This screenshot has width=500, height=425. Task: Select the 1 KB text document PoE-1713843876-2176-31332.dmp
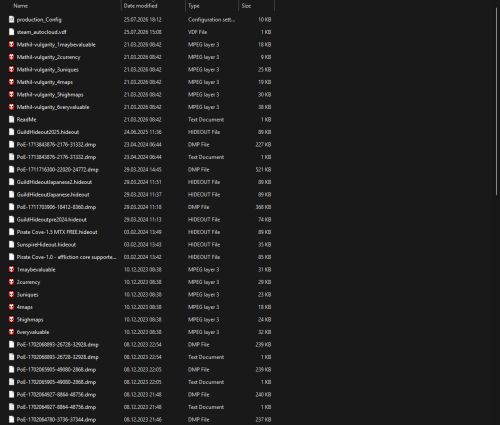tap(56, 157)
